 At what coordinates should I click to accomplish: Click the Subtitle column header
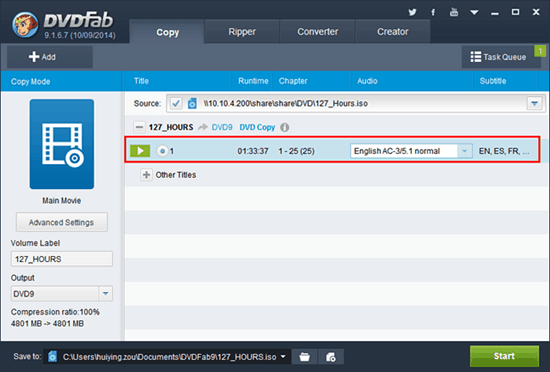click(492, 81)
